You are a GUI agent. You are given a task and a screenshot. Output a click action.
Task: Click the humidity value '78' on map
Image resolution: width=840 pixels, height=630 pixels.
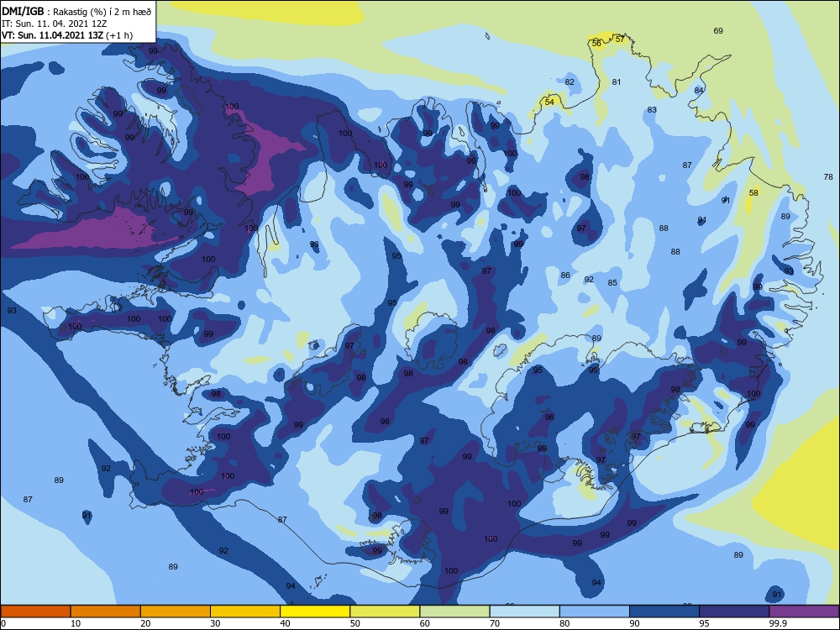click(828, 176)
